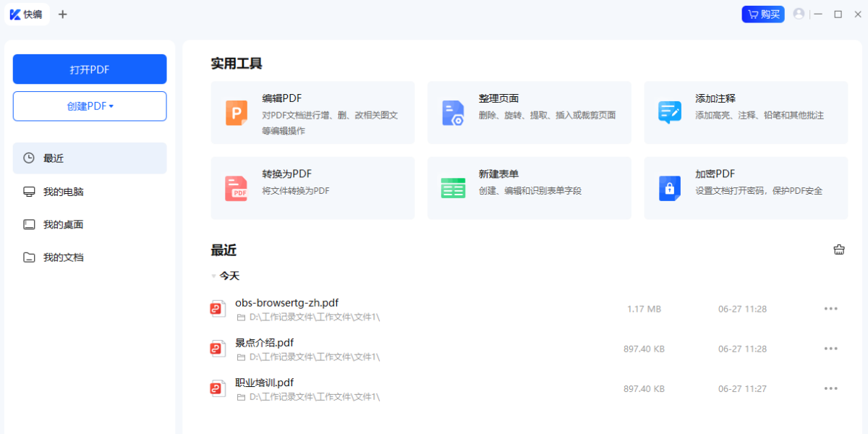Image resolution: width=868 pixels, height=434 pixels.
Task: Maximize the 快编 window
Action: (x=838, y=14)
